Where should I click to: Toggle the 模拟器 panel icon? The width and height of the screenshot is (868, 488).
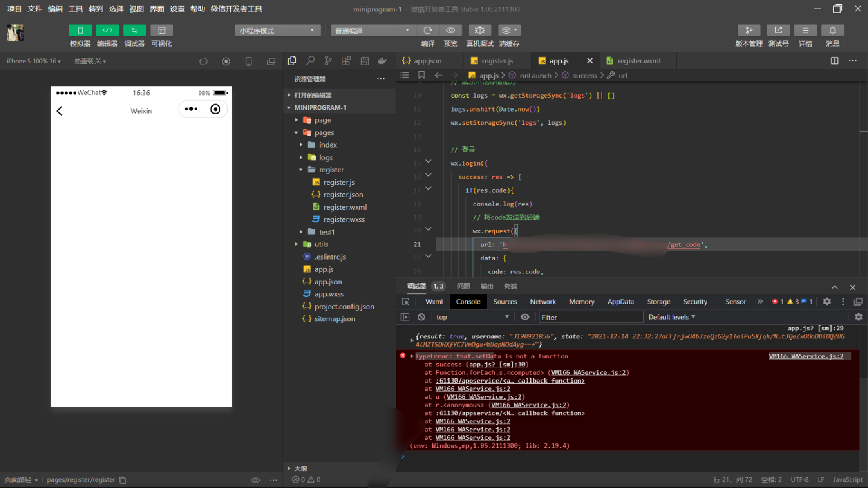click(x=80, y=30)
